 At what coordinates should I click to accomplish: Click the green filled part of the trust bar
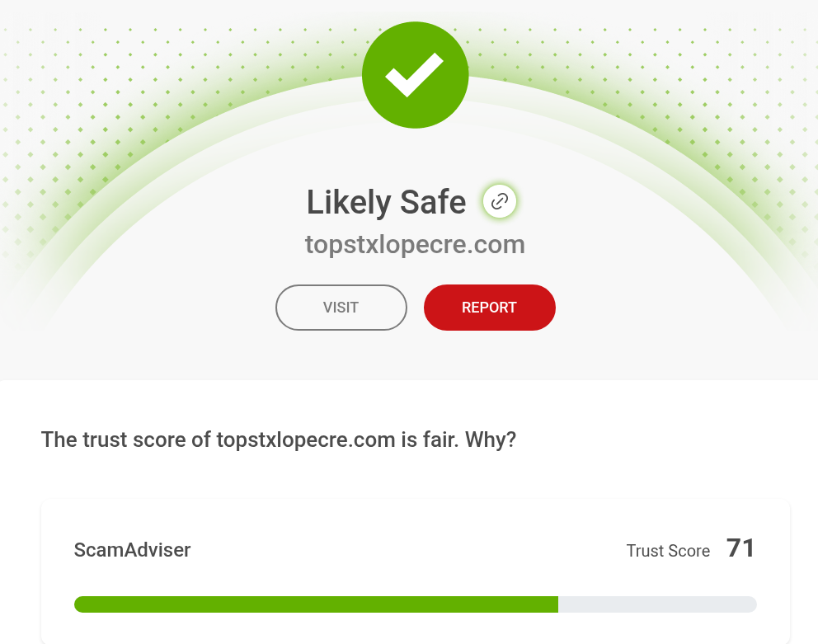pyautogui.click(x=316, y=604)
